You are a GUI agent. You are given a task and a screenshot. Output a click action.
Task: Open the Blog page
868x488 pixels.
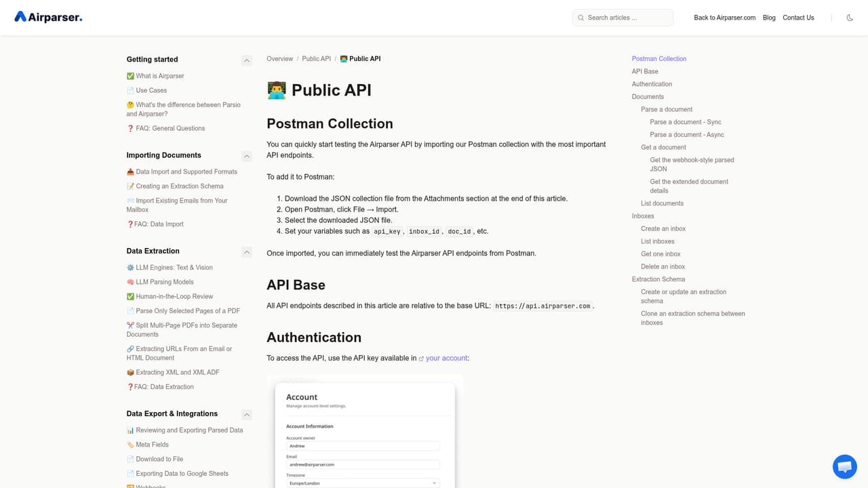point(769,18)
